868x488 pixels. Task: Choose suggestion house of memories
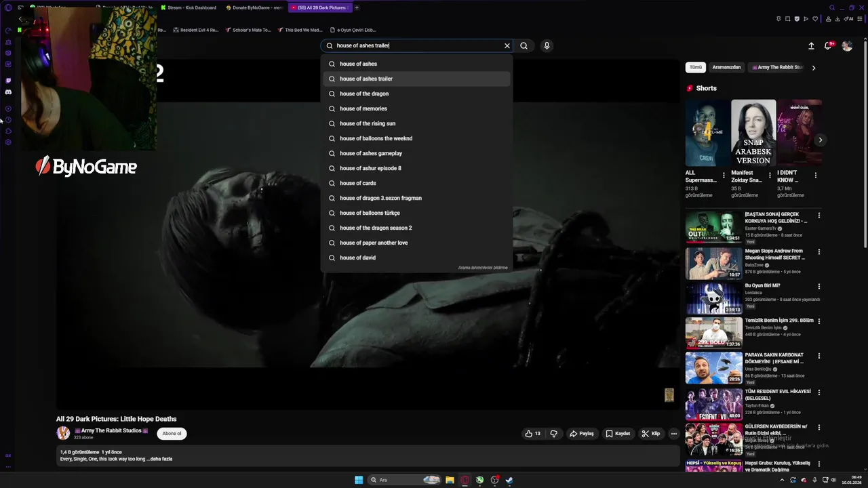pos(416,108)
